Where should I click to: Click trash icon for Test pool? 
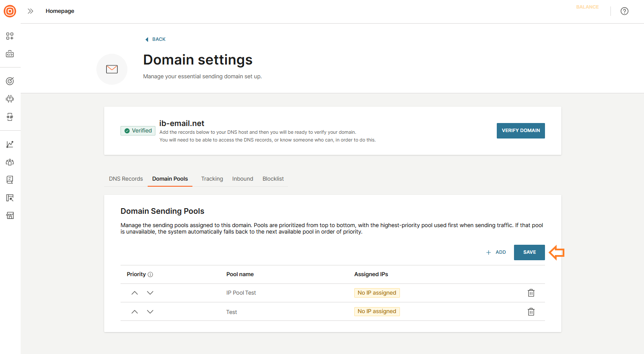531,312
